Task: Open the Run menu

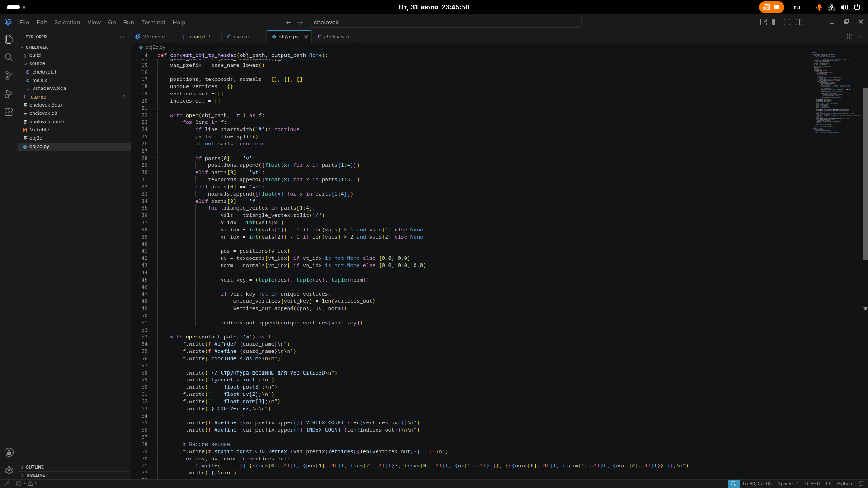Action: point(128,22)
